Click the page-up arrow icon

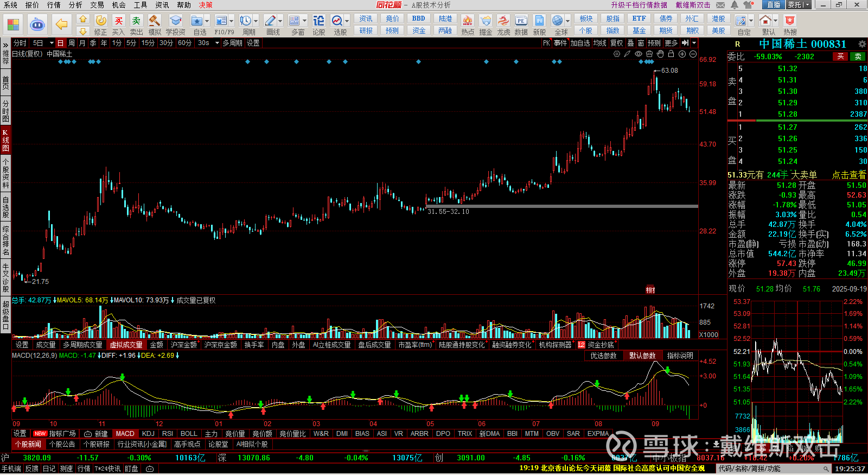[x=83, y=19]
